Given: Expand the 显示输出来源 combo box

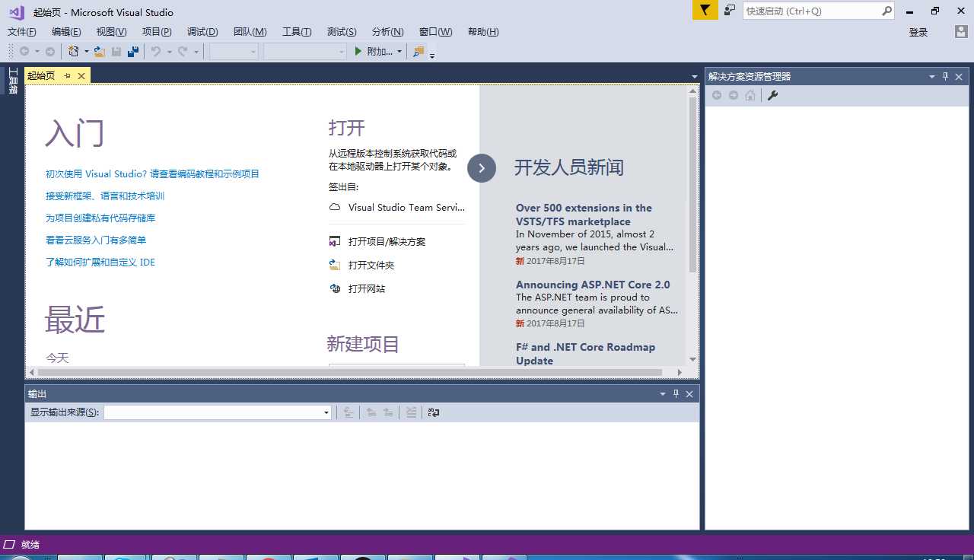Looking at the screenshot, I should point(218,412).
